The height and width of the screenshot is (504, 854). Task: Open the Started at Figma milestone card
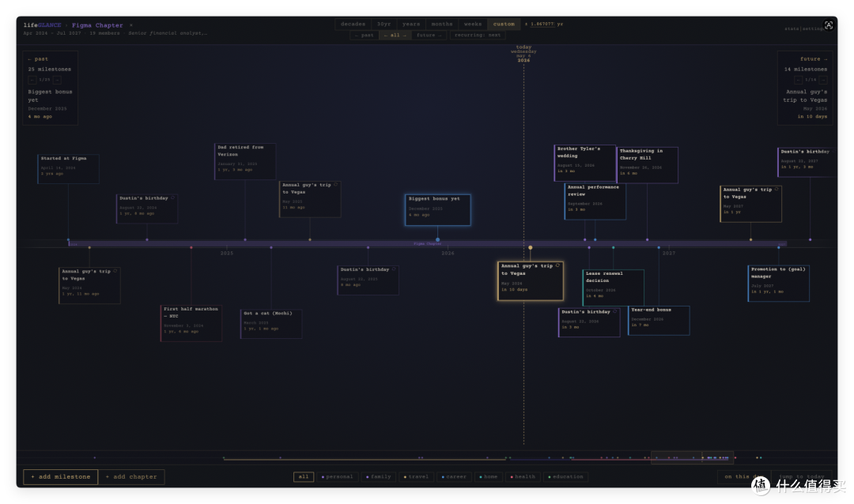(69, 169)
